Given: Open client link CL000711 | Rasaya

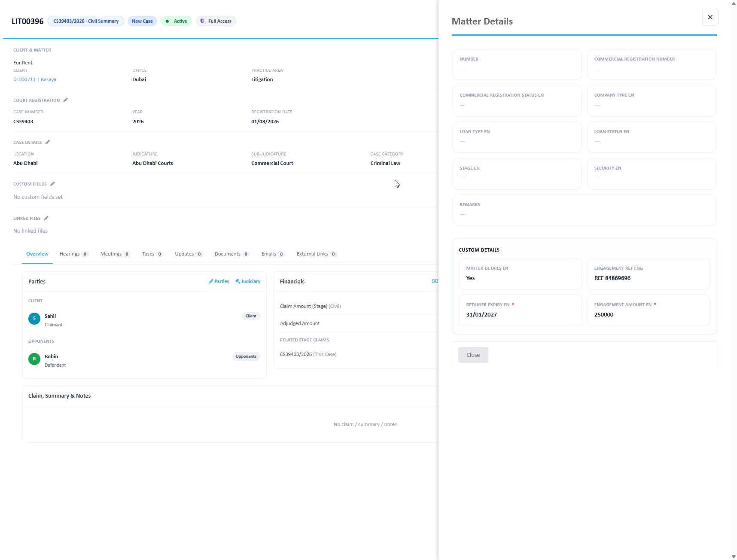Looking at the screenshot, I should click(35, 79).
